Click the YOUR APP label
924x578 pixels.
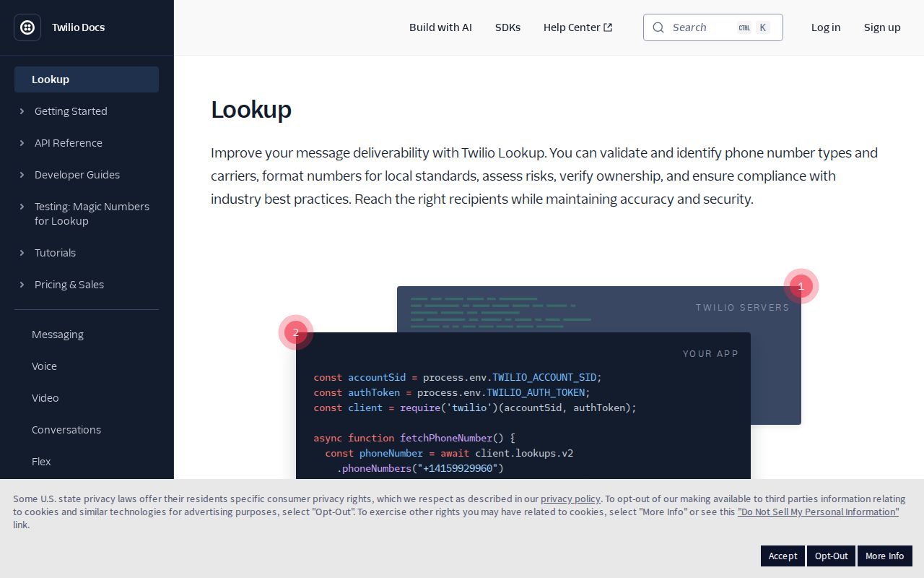coord(710,353)
